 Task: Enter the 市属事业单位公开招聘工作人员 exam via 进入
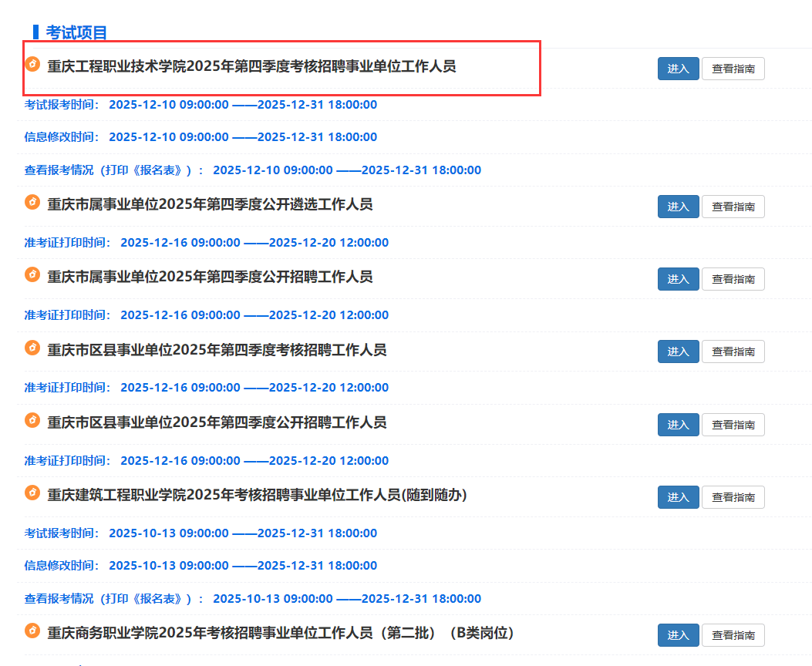pyautogui.click(x=678, y=279)
